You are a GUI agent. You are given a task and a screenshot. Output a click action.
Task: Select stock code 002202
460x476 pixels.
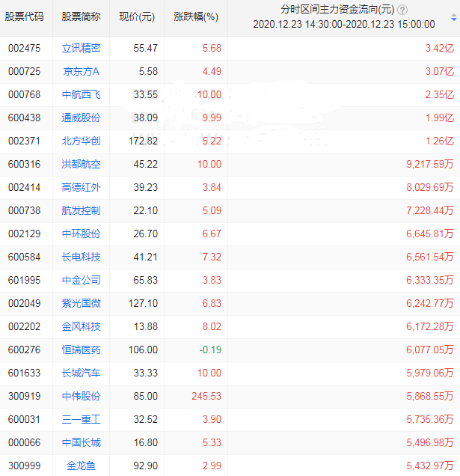(24, 326)
